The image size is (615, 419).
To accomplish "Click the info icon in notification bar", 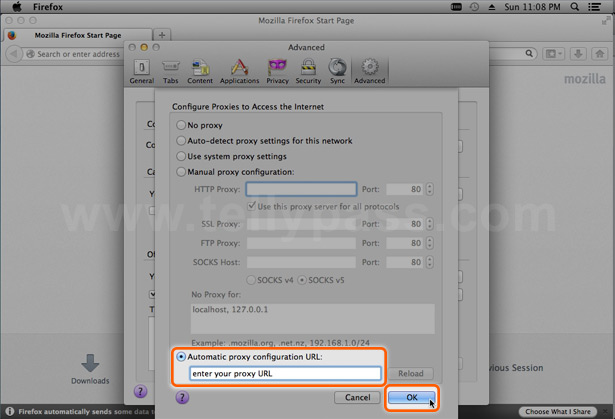I will [10, 411].
